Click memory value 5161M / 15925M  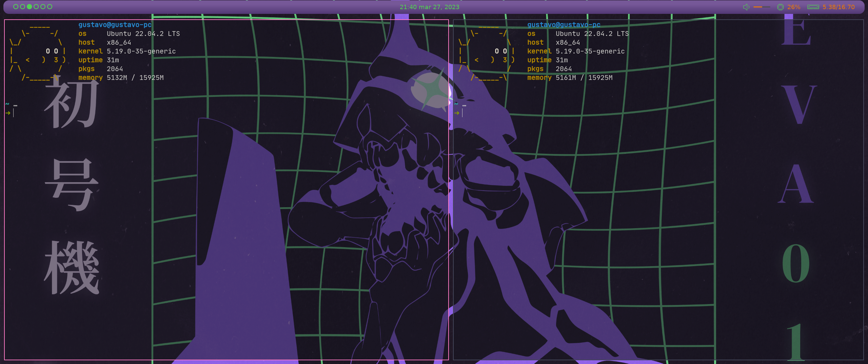[584, 78]
